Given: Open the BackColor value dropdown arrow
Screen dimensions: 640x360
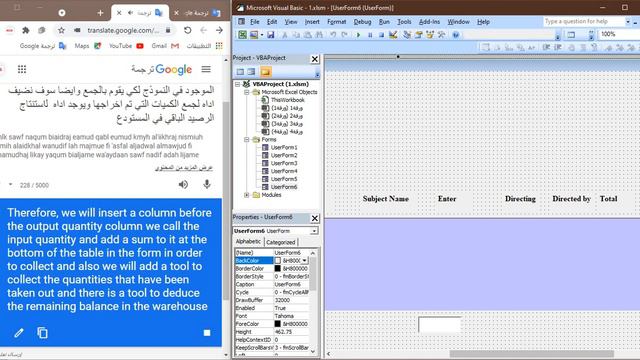Looking at the screenshot, I should [x=304, y=260].
